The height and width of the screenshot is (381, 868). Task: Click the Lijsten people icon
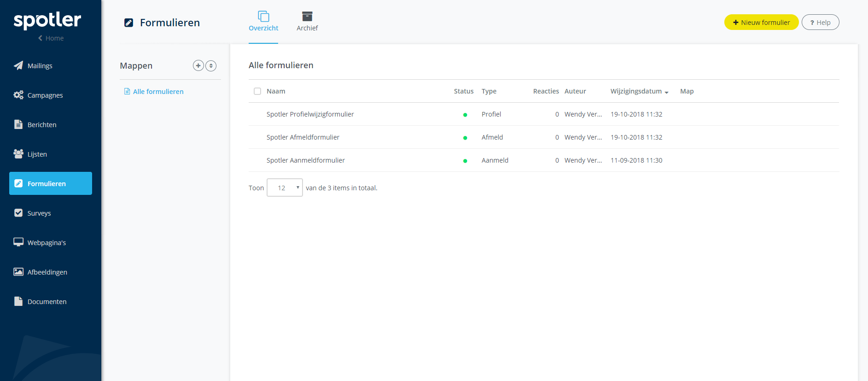coord(18,154)
